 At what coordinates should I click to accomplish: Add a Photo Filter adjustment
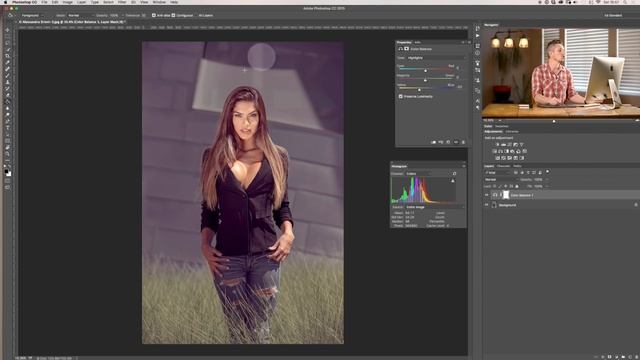click(512, 151)
